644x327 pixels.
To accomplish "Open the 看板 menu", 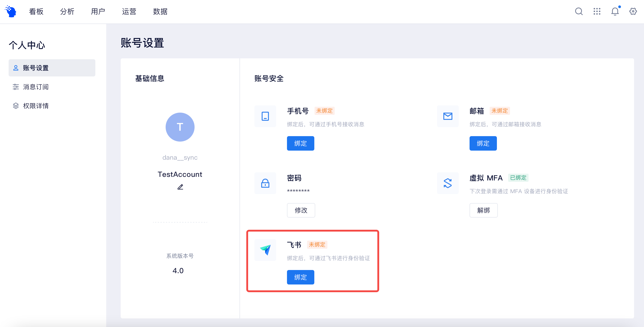I will (36, 12).
